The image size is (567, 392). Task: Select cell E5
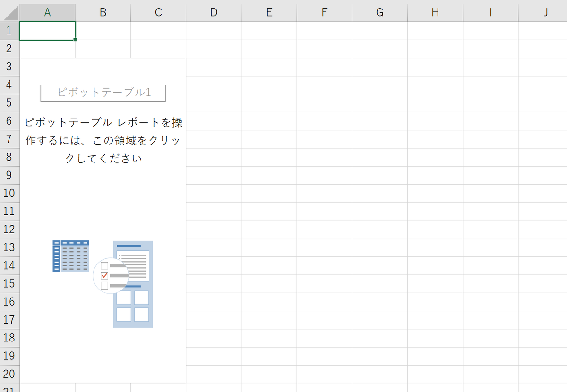pos(269,103)
